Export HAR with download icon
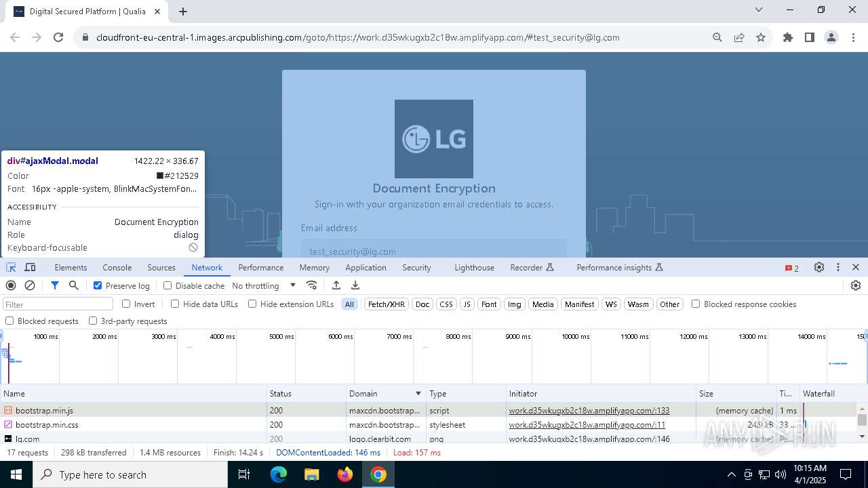This screenshot has height=488, width=868. (x=355, y=285)
